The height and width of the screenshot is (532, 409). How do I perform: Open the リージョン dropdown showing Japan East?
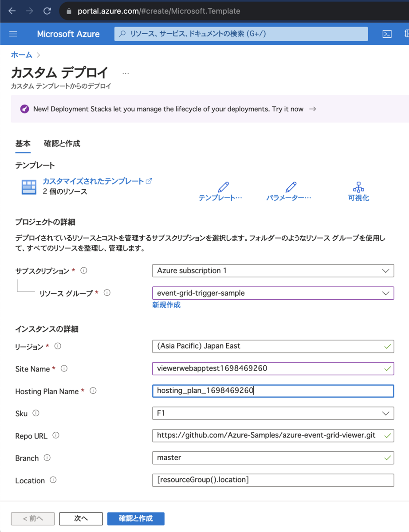click(x=273, y=346)
